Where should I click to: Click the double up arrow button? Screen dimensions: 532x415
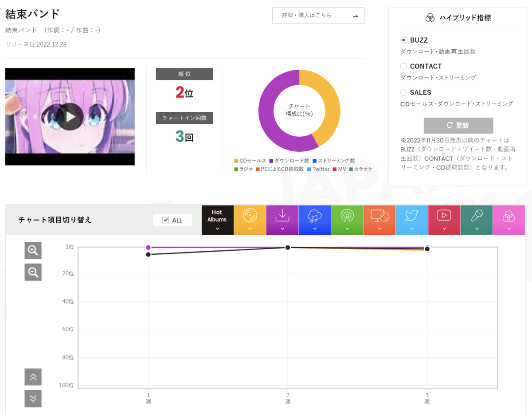[33, 377]
